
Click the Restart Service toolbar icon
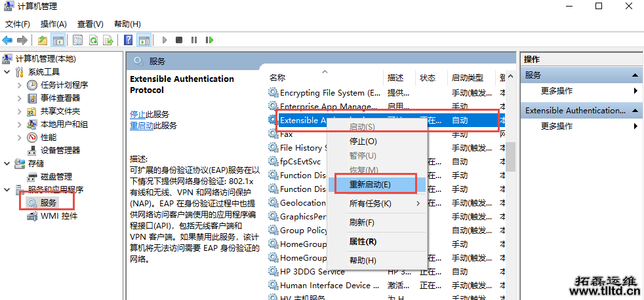[210, 40]
